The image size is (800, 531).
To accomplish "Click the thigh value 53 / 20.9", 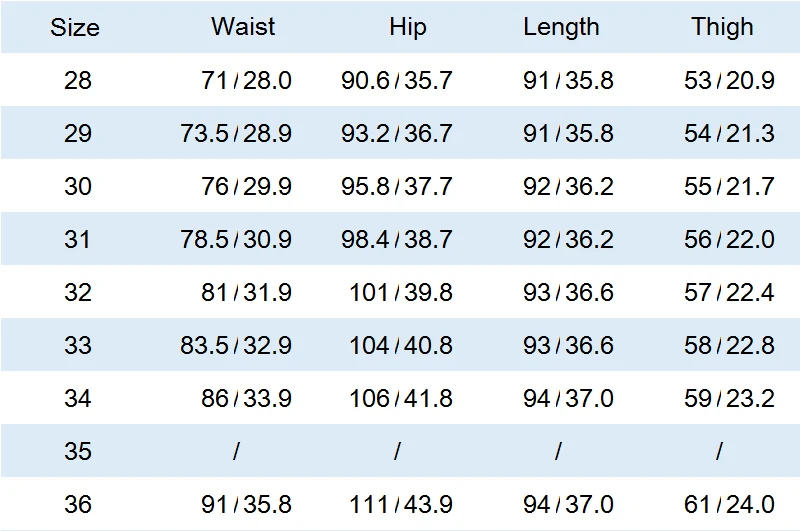I will [x=729, y=80].
